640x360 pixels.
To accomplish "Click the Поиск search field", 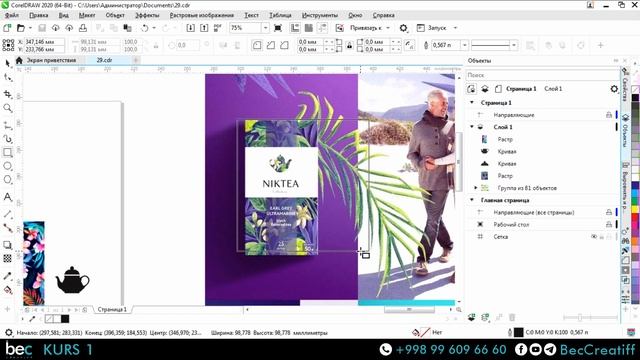I will (543, 75).
